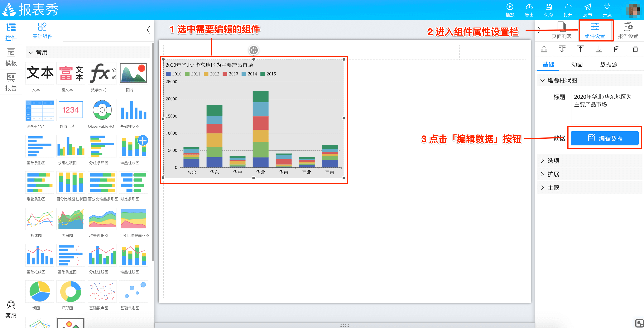Image resolution: width=644 pixels, height=328 pixels.
Task: Add the 基础散点图 scatter component
Action: [x=102, y=292]
